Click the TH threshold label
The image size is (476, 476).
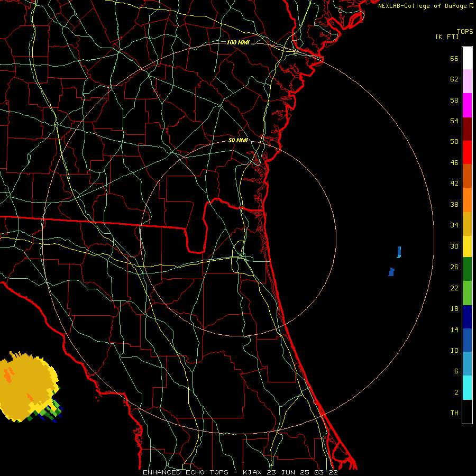tap(454, 413)
